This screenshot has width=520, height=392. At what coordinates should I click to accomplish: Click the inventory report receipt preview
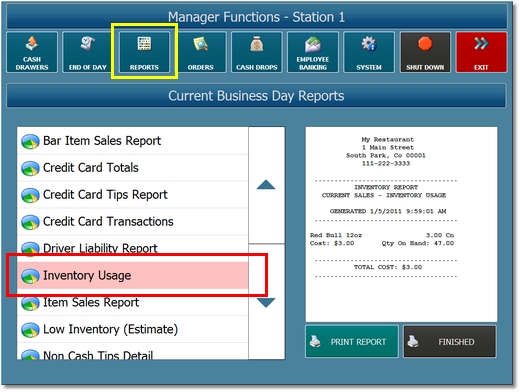tap(401, 224)
